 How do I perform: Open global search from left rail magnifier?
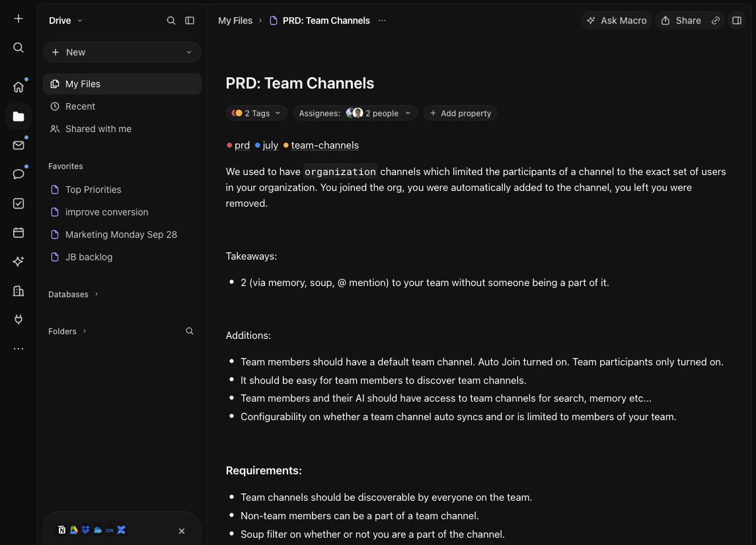pyautogui.click(x=19, y=48)
